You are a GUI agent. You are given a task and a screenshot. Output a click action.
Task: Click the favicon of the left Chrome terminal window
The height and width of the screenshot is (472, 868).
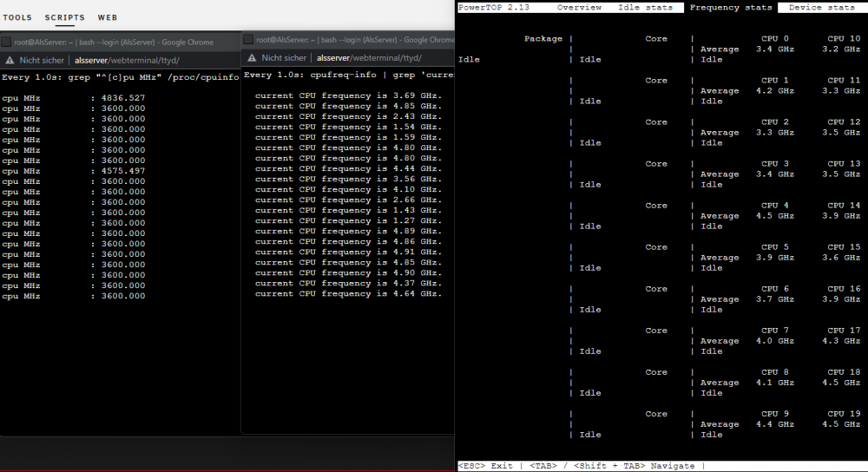click(6, 42)
